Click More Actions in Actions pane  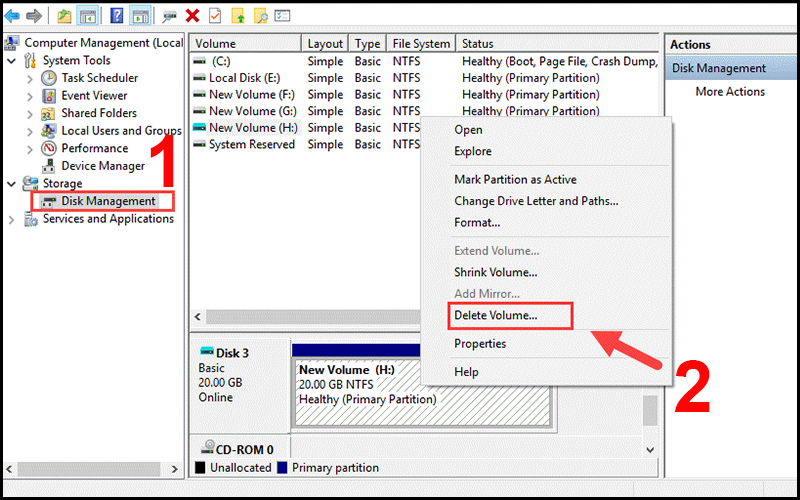point(730,92)
